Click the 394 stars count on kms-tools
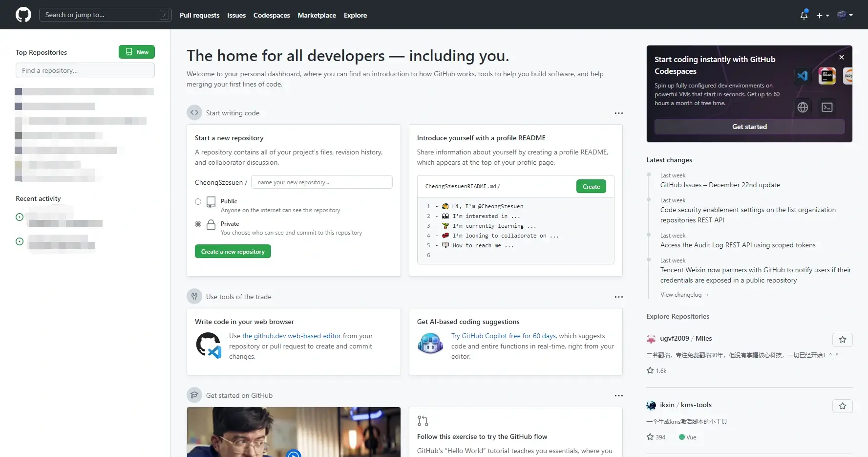Screen dimensions: 868x457 click(656, 437)
